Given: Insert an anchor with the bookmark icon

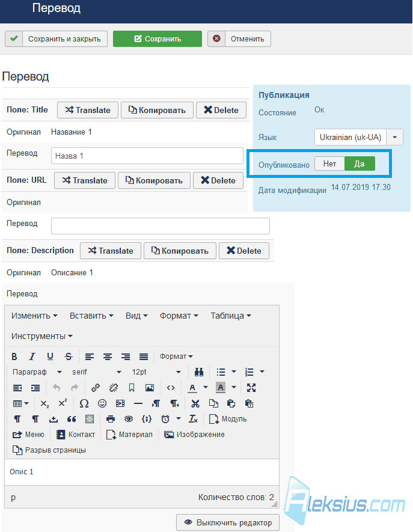Looking at the screenshot, I should click(132, 388).
